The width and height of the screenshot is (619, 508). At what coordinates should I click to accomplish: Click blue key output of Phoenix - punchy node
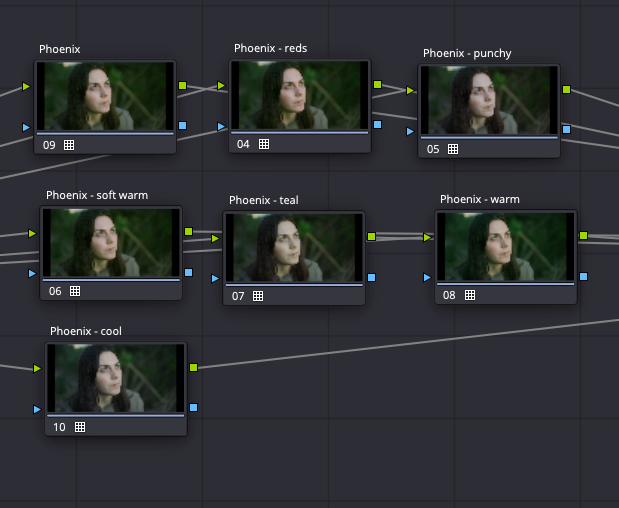566,129
